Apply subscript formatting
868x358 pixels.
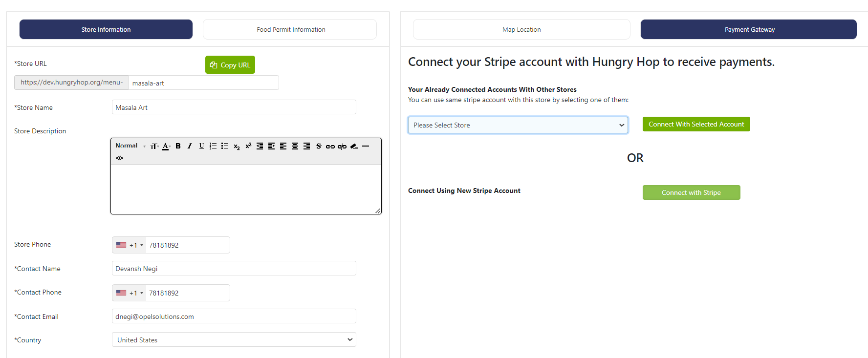[237, 147]
